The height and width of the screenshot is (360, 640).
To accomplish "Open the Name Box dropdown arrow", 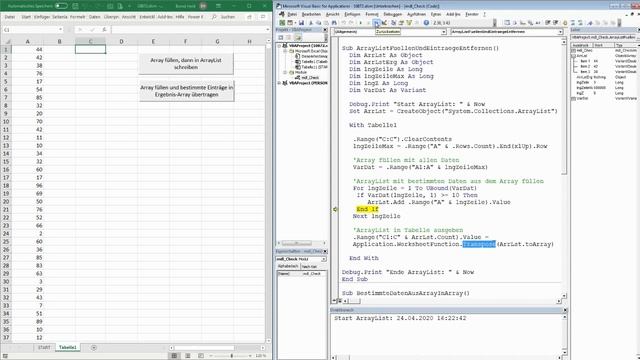I will [x=60, y=29].
